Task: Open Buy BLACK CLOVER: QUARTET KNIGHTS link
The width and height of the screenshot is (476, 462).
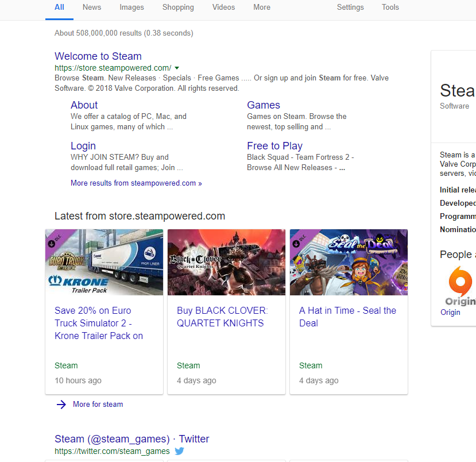Action: tap(222, 317)
